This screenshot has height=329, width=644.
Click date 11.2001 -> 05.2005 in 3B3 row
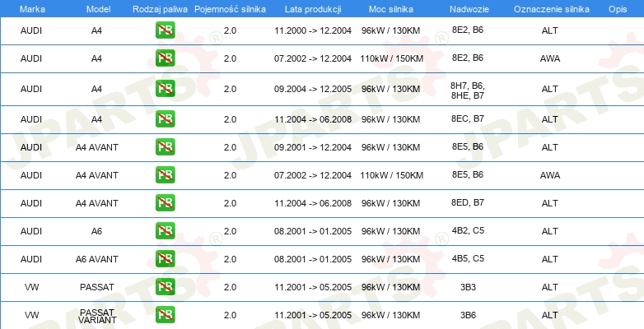(x=313, y=287)
